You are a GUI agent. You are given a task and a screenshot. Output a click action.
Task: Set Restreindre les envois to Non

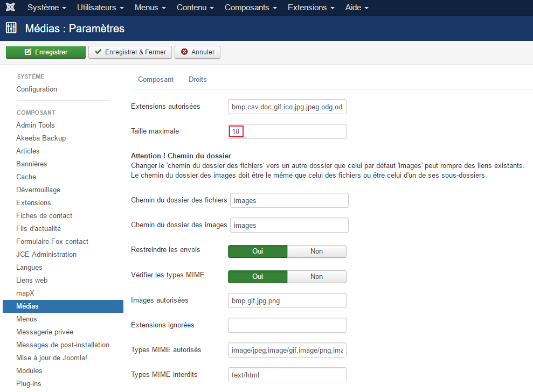[316, 251]
